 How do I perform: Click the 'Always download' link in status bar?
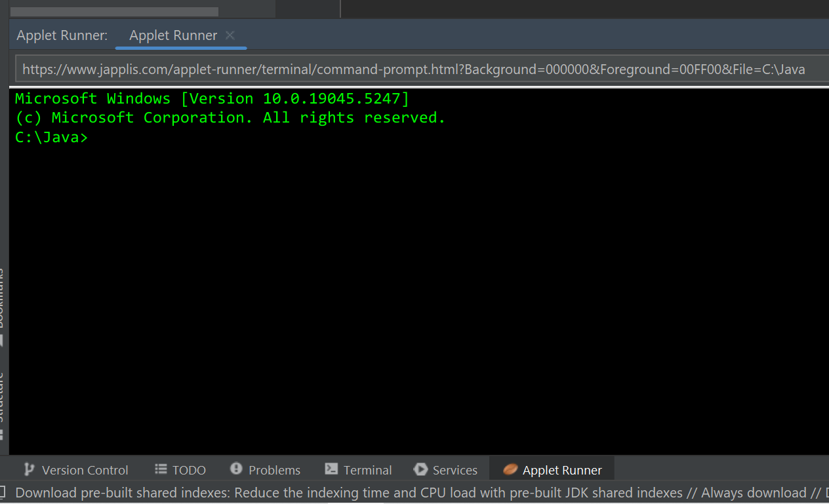tap(754, 493)
